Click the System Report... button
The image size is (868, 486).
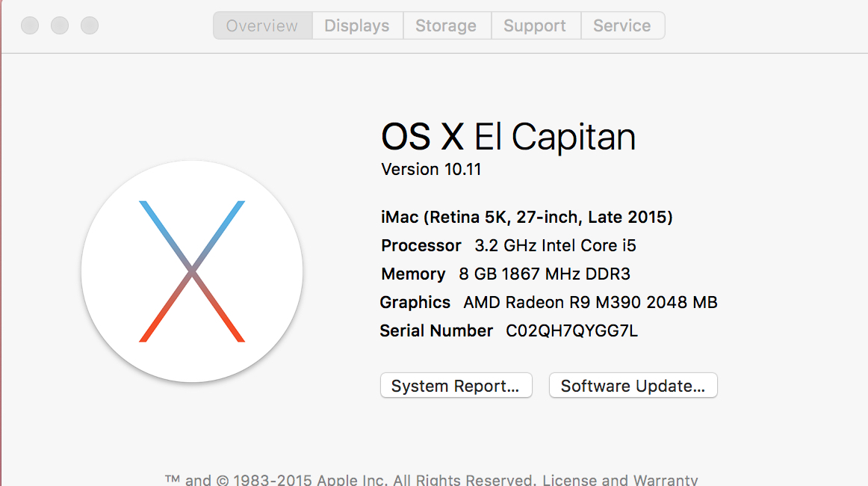(x=456, y=385)
